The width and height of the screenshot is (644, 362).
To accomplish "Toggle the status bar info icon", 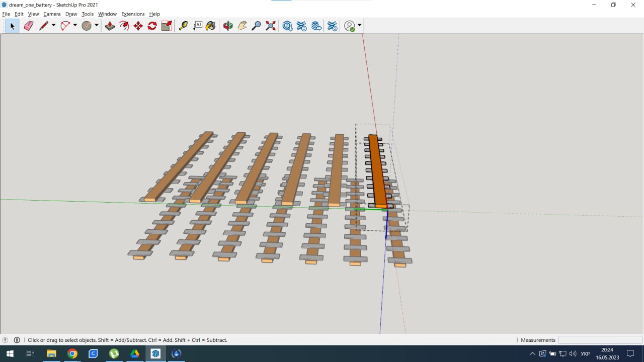I will click(17, 340).
